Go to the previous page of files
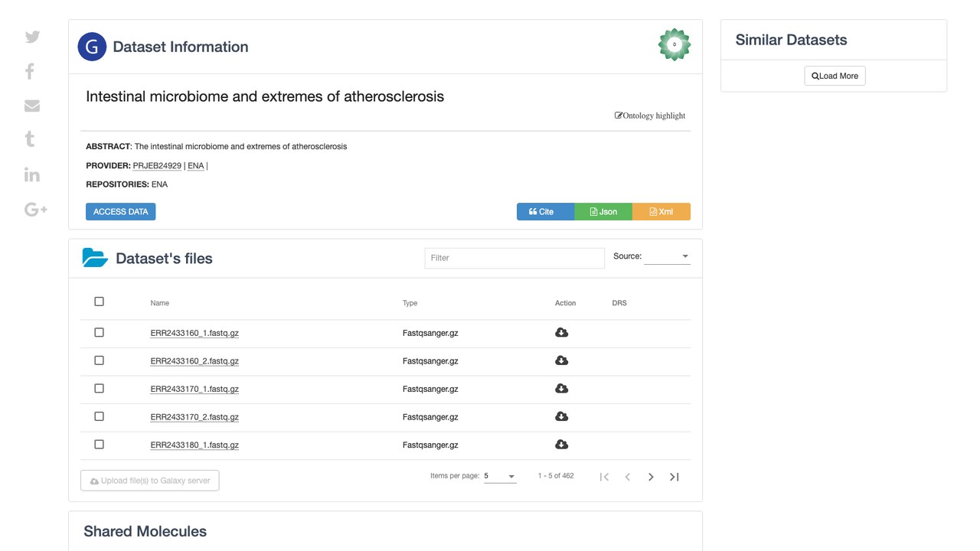Image resolution: width=980 pixels, height=551 pixels. (x=628, y=477)
